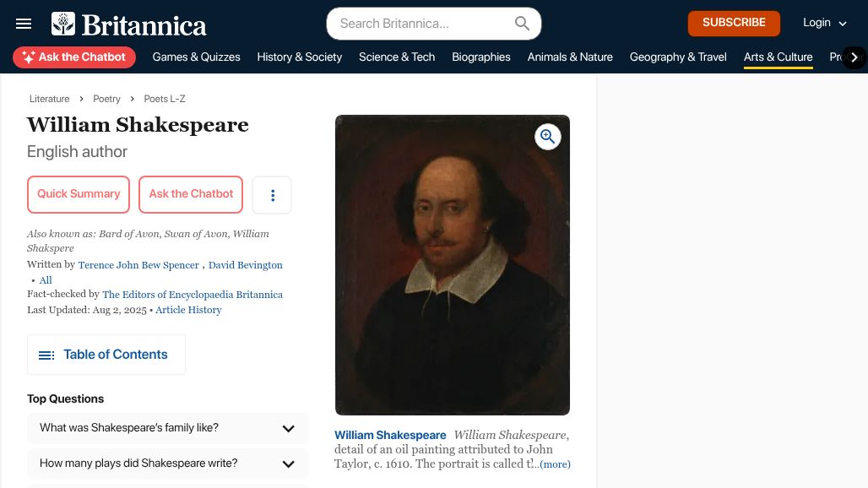Click the search magnifier icon
The width and height of the screenshot is (868, 488).
[x=522, y=24]
